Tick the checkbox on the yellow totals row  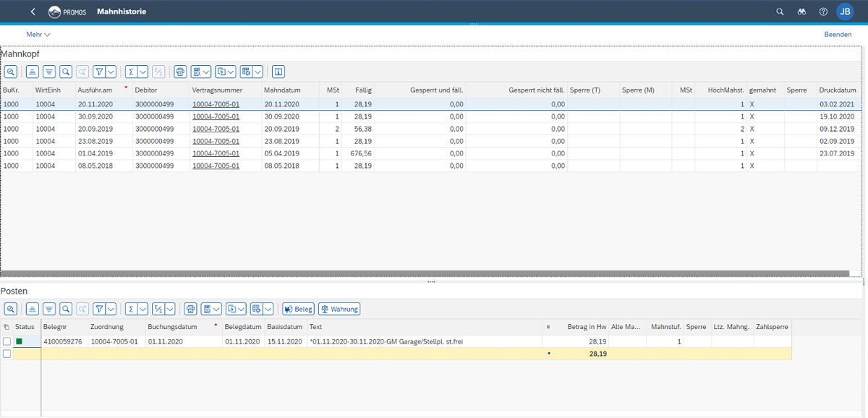tap(7, 354)
